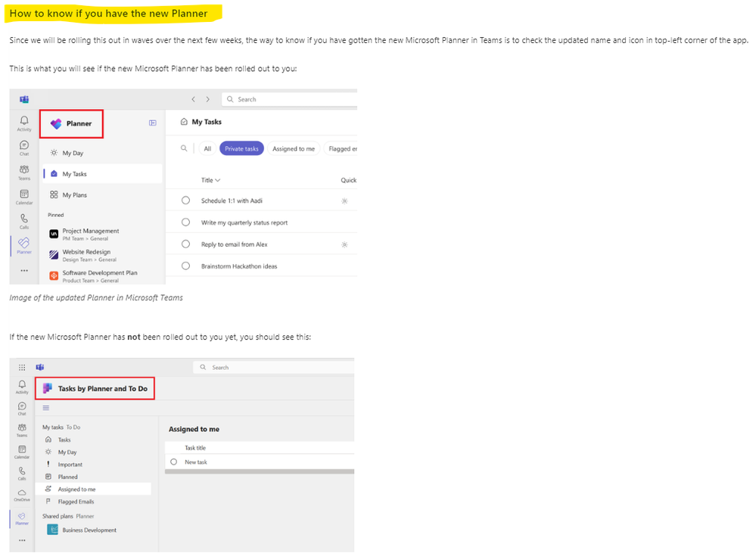
Task: Open the more apps ellipsis in the Tasks by Planner screenshot
Action: [x=22, y=540]
